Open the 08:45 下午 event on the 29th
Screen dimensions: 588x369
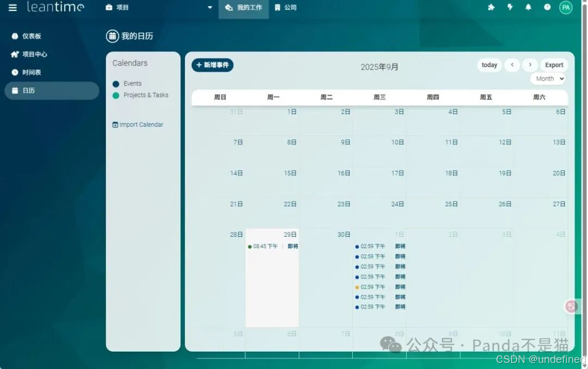tap(273, 247)
